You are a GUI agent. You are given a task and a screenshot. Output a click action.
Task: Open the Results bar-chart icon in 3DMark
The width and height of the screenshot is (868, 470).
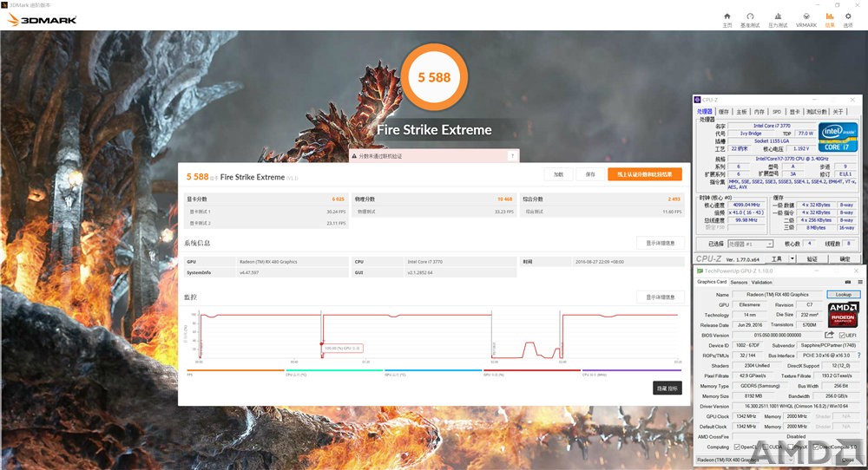click(x=829, y=16)
